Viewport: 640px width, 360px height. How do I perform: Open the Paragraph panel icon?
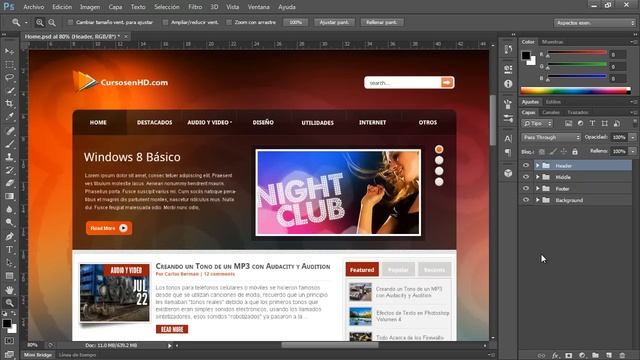508,152
